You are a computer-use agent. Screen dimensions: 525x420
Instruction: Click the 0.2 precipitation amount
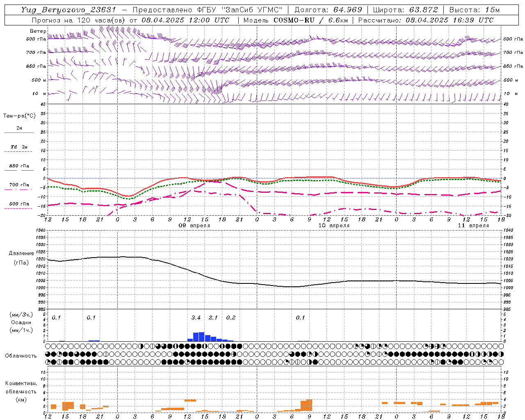click(x=231, y=318)
